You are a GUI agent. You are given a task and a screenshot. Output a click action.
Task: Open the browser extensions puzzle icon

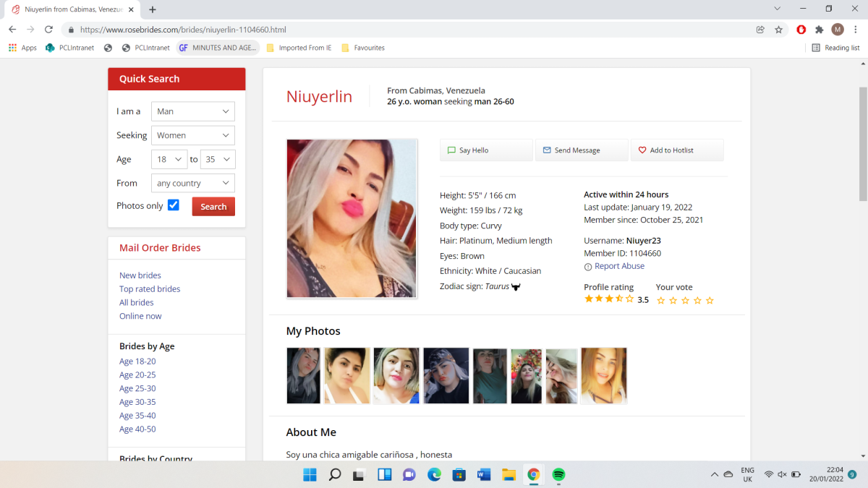pos(820,30)
